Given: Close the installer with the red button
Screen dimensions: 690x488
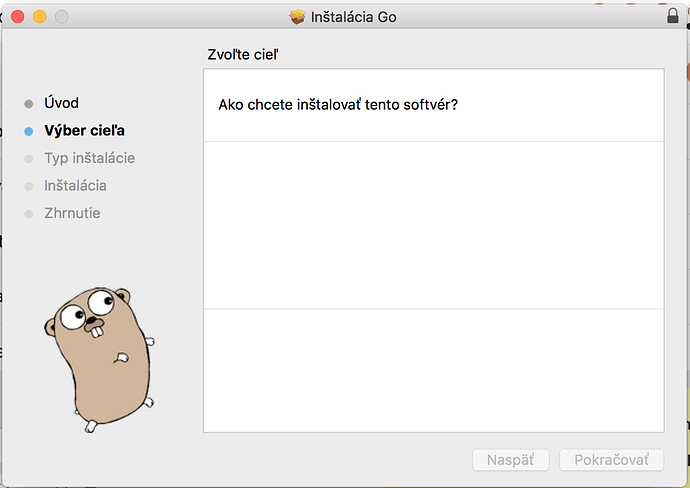Looking at the screenshot, I should pos(18,17).
